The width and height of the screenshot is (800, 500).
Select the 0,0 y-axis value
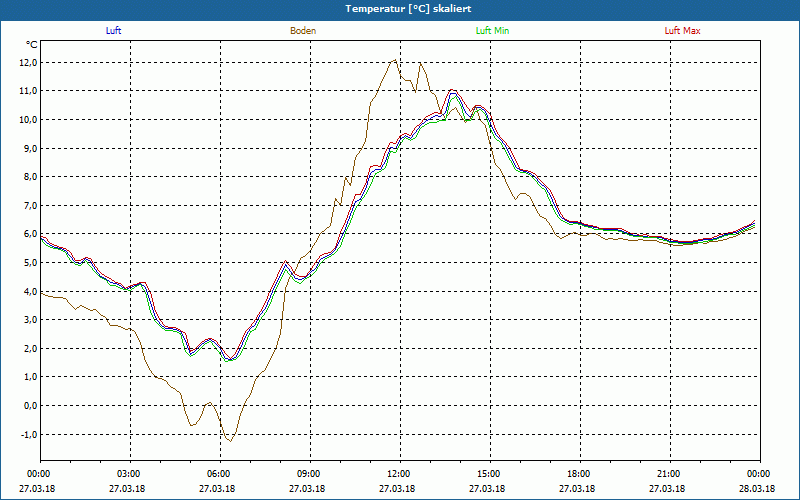(30, 406)
